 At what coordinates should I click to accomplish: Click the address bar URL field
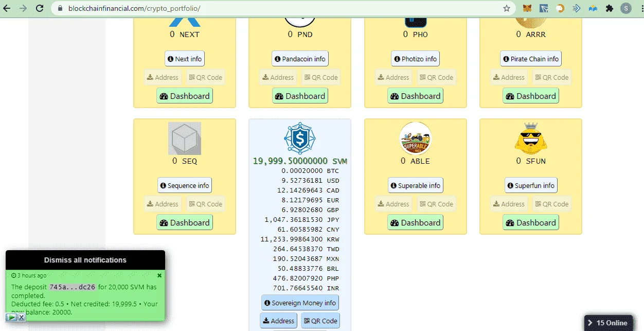click(283, 8)
